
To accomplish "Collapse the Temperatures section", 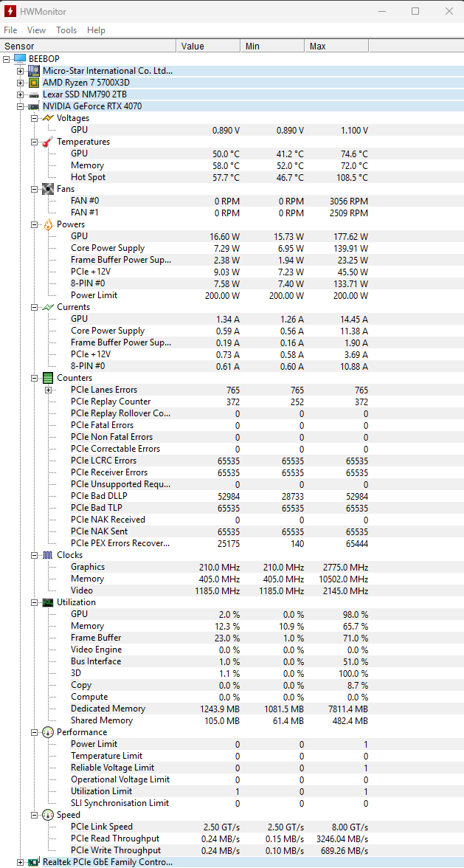I will point(34,142).
